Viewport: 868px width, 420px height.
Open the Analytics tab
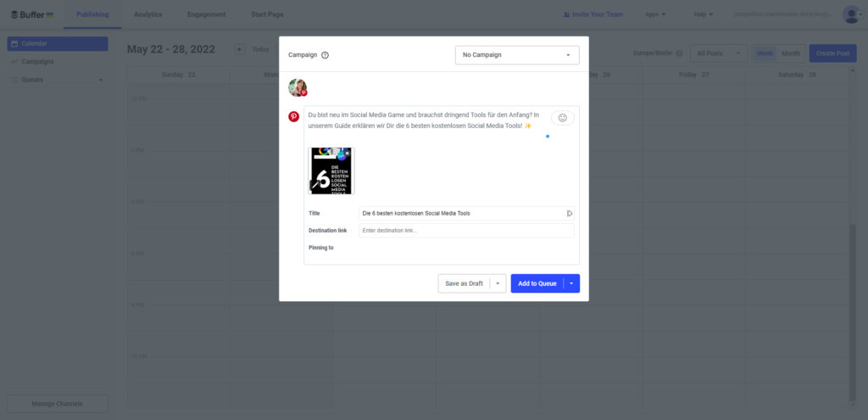tap(147, 14)
